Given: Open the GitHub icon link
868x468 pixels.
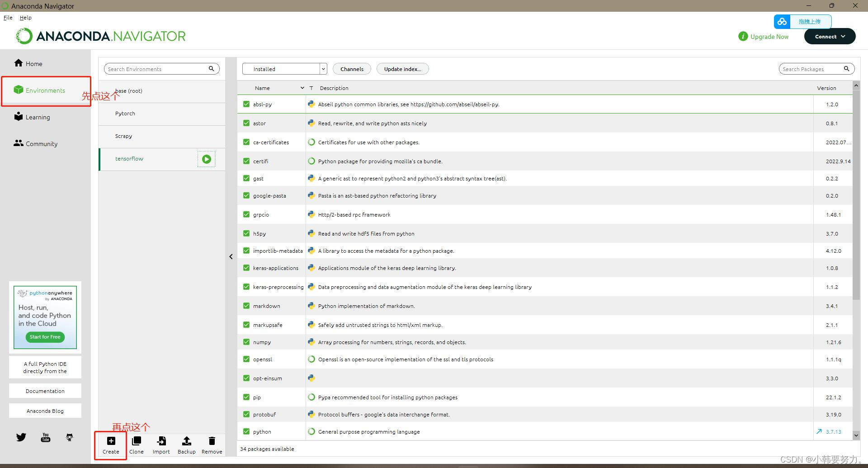Looking at the screenshot, I should tap(69, 437).
